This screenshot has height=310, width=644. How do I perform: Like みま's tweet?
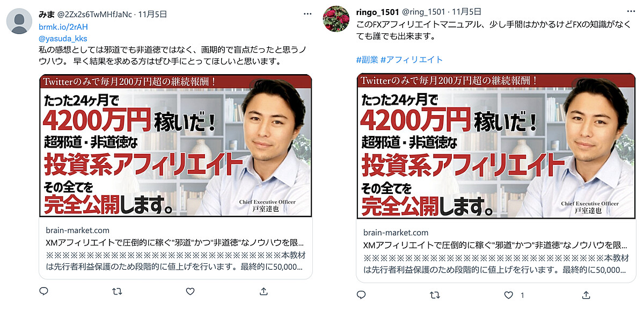coord(190,291)
